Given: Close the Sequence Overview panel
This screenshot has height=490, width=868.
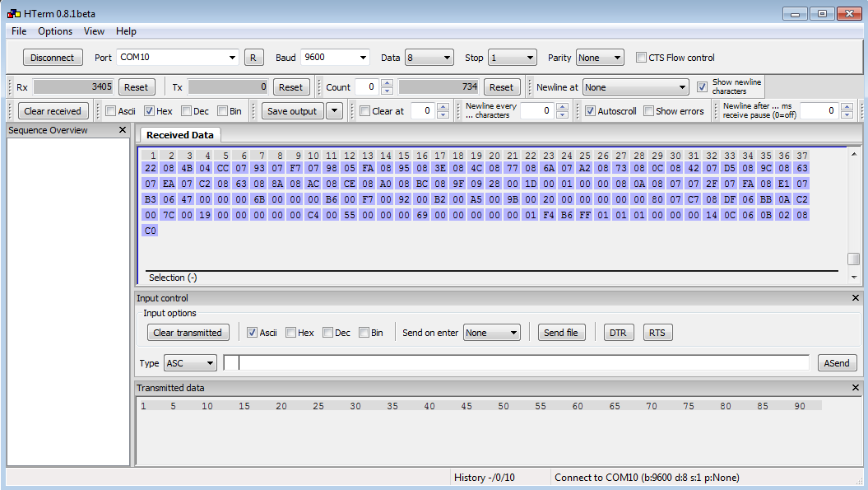Looking at the screenshot, I should (123, 130).
